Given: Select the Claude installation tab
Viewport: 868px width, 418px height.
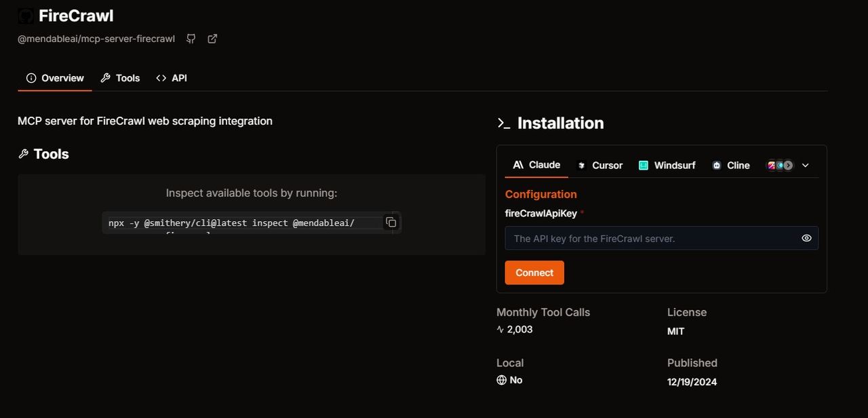Looking at the screenshot, I should pyautogui.click(x=536, y=165).
